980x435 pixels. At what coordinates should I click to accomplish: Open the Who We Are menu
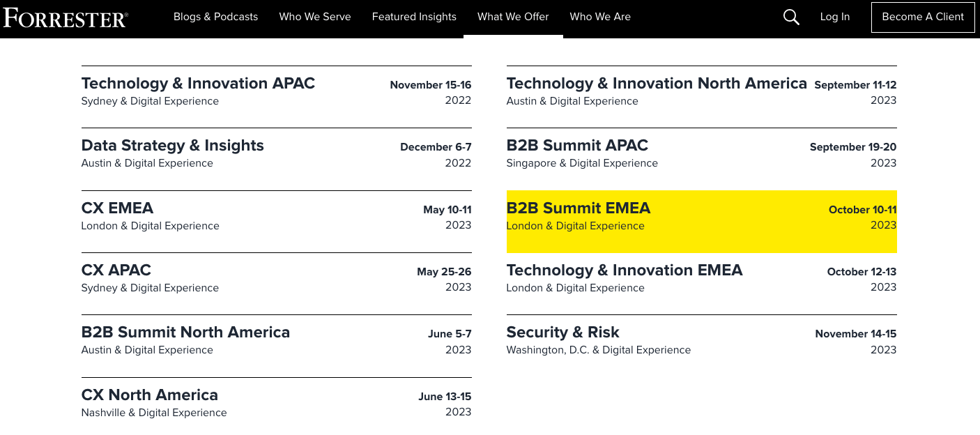(x=600, y=17)
